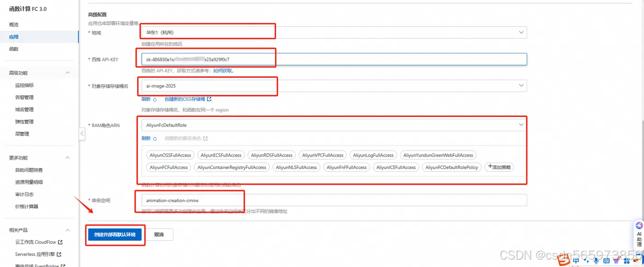Refresh the RAM role list
Viewport: 644px width, 267px height.
click(x=149, y=138)
